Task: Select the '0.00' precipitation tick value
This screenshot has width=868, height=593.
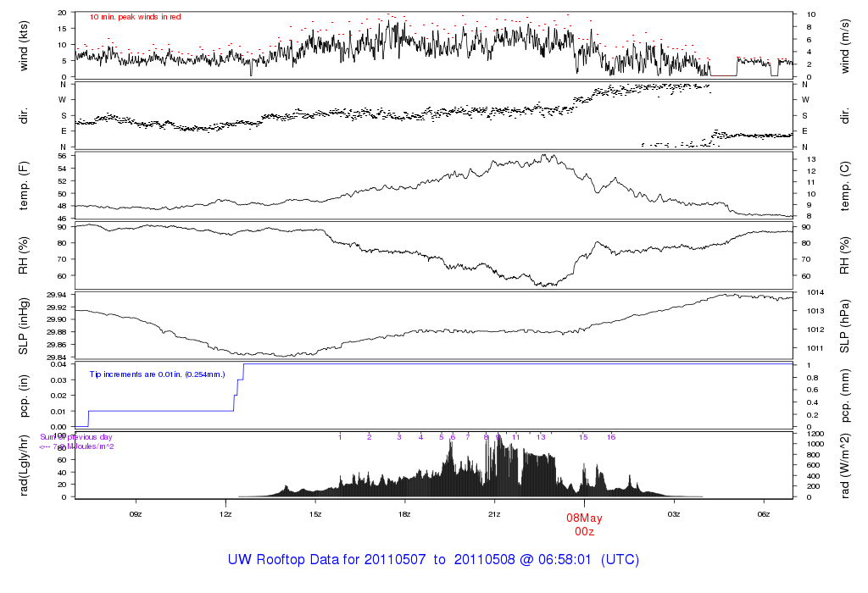Action: click(x=58, y=427)
